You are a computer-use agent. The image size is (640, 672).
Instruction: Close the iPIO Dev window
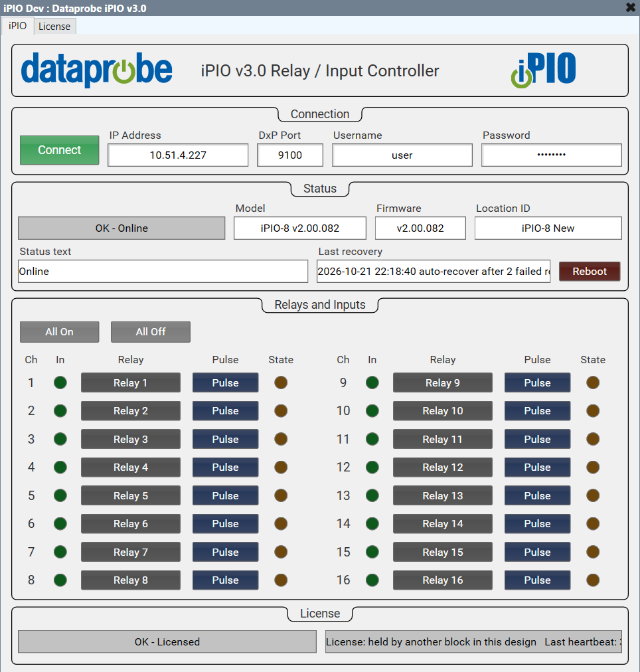631,7
